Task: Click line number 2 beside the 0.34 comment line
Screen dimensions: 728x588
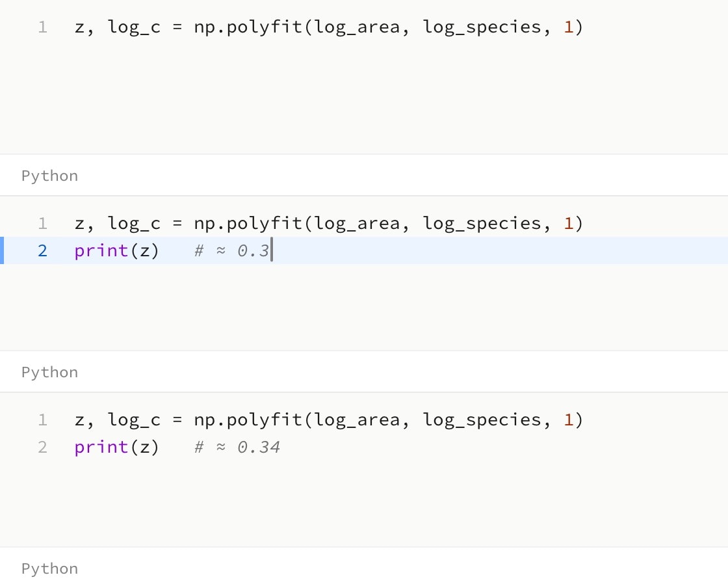Action: click(43, 448)
